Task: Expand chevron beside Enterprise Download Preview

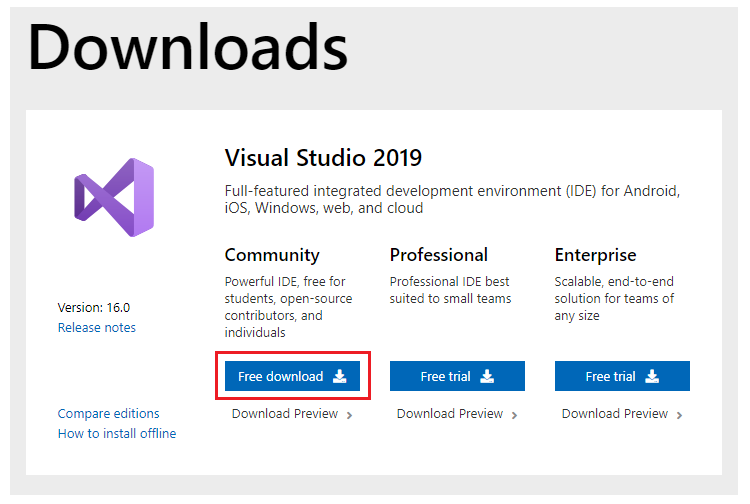Action: [679, 415]
